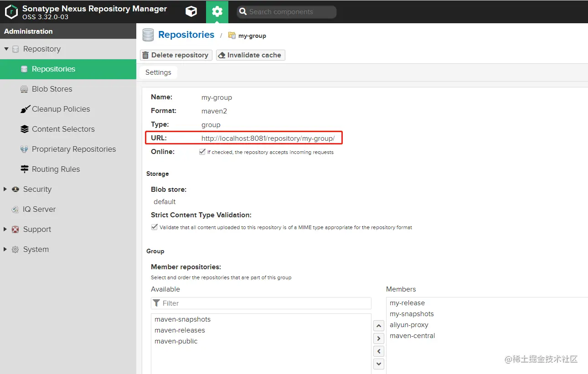Expand the System tree section
The height and width of the screenshot is (374, 588).
coord(5,249)
